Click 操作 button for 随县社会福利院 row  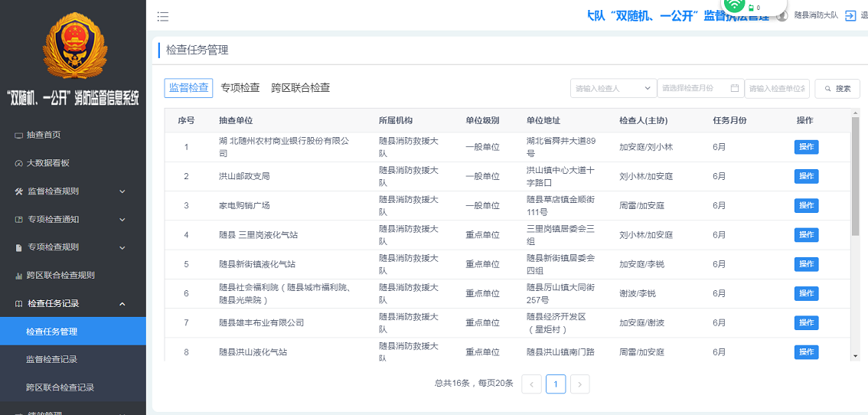pos(807,294)
